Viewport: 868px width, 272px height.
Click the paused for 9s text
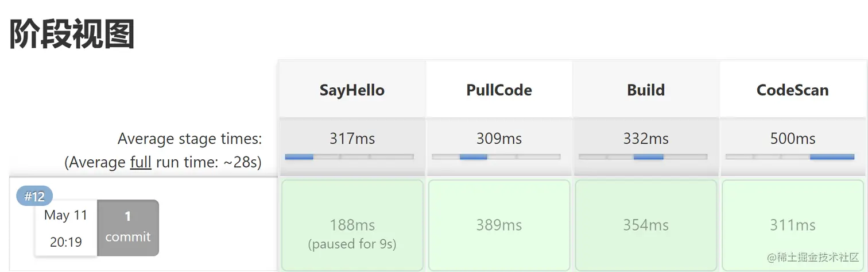352,244
